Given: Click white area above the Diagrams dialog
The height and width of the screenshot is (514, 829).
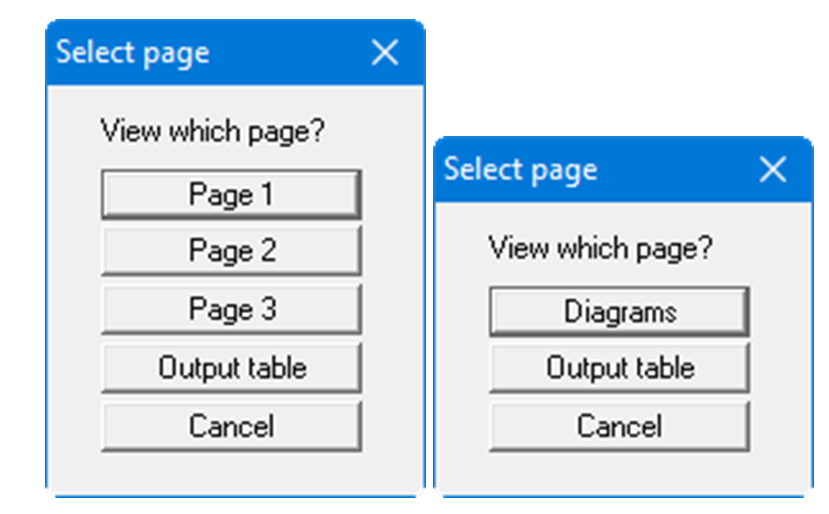Looking at the screenshot, I should [620, 70].
